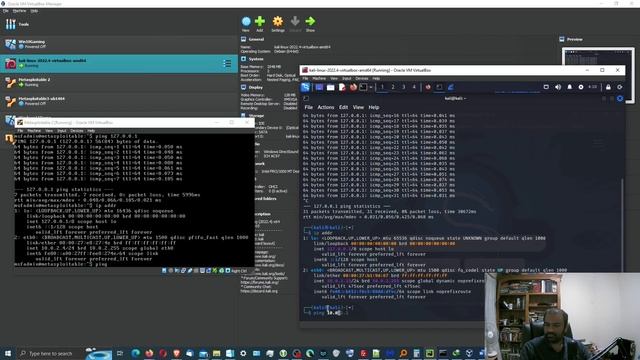Click the grayed Discard arrow icon
Viewport: 640px width, 360px height.
(295, 21)
